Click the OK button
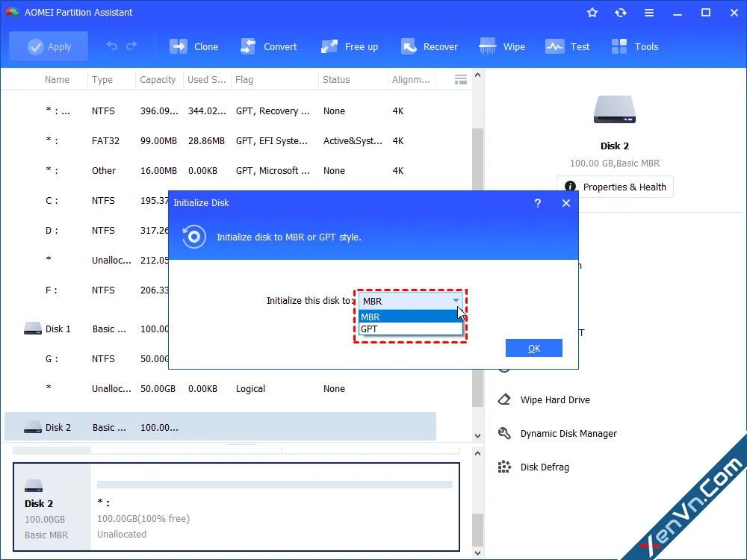Image resolution: width=747 pixels, height=560 pixels. click(x=533, y=348)
